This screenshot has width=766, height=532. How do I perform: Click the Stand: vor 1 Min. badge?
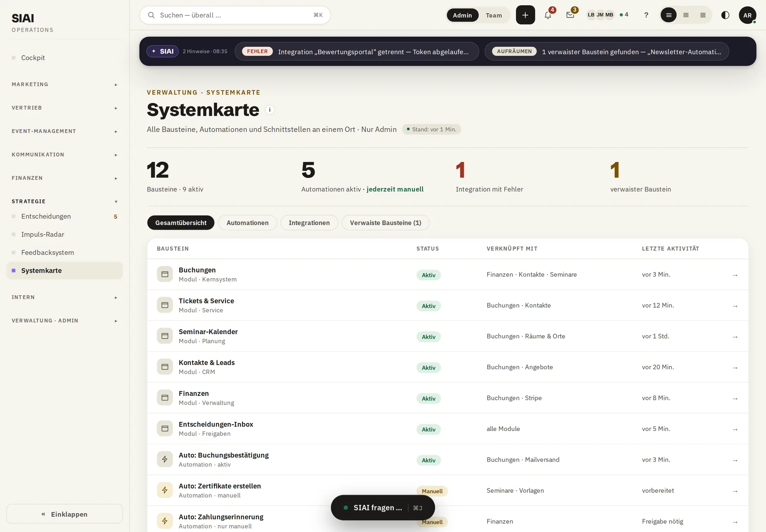click(431, 129)
